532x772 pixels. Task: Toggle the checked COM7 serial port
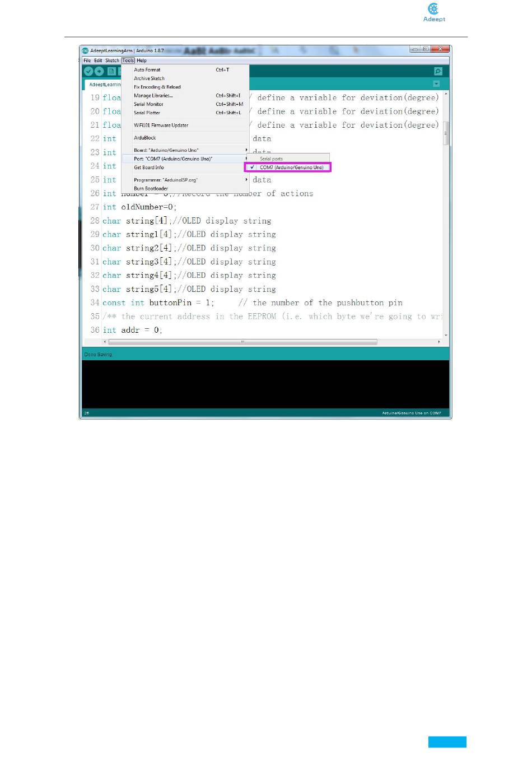288,168
